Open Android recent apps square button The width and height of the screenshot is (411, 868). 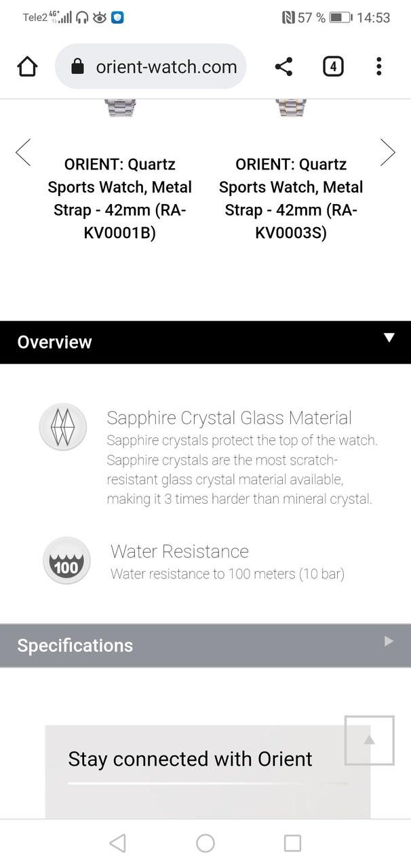pos(292,843)
